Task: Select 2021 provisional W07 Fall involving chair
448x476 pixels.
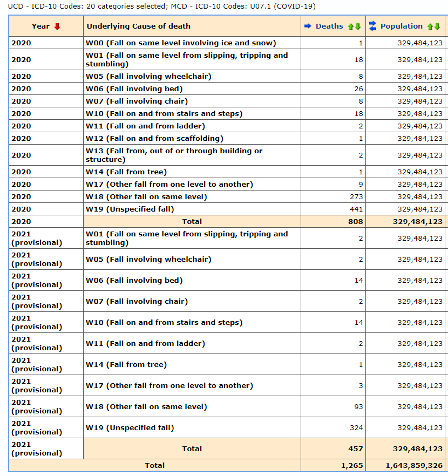Action: coord(137,302)
